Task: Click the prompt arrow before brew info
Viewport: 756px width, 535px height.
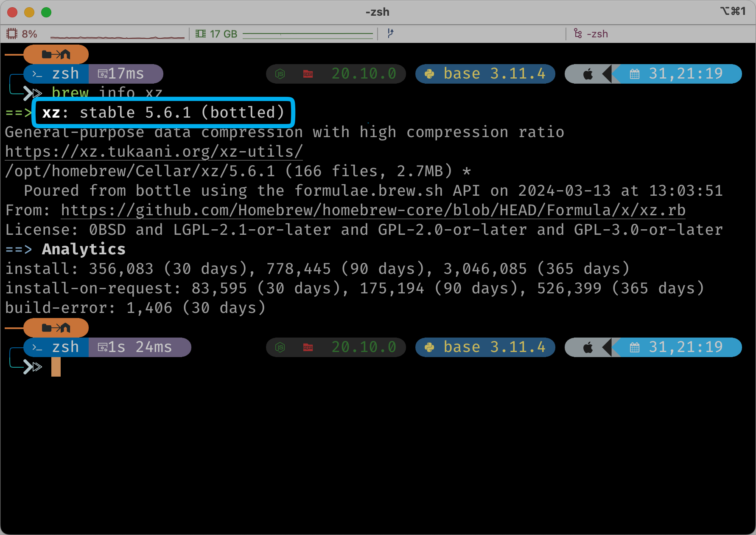Action: (32, 93)
